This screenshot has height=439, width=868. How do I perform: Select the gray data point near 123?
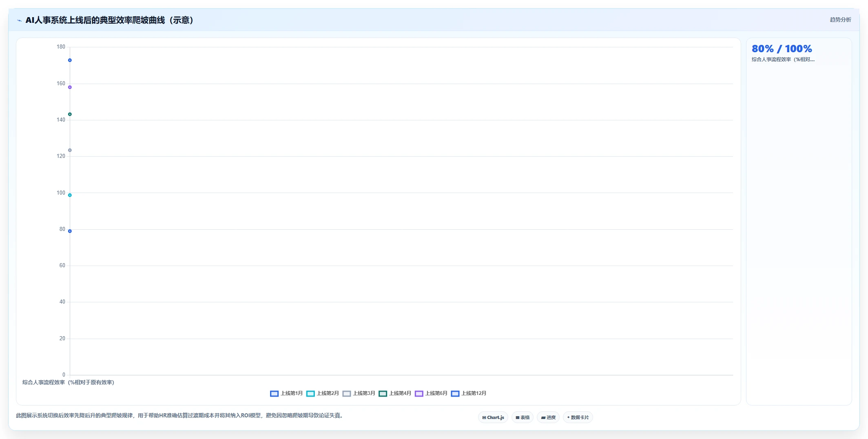pos(70,150)
